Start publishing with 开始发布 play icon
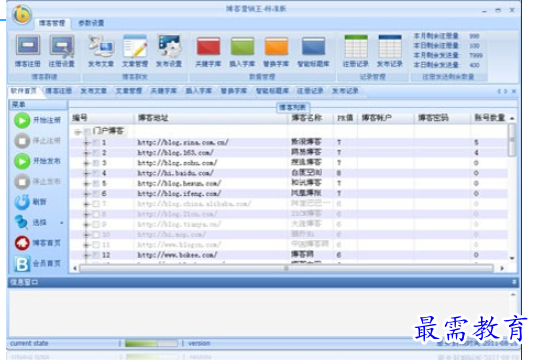 (22, 161)
